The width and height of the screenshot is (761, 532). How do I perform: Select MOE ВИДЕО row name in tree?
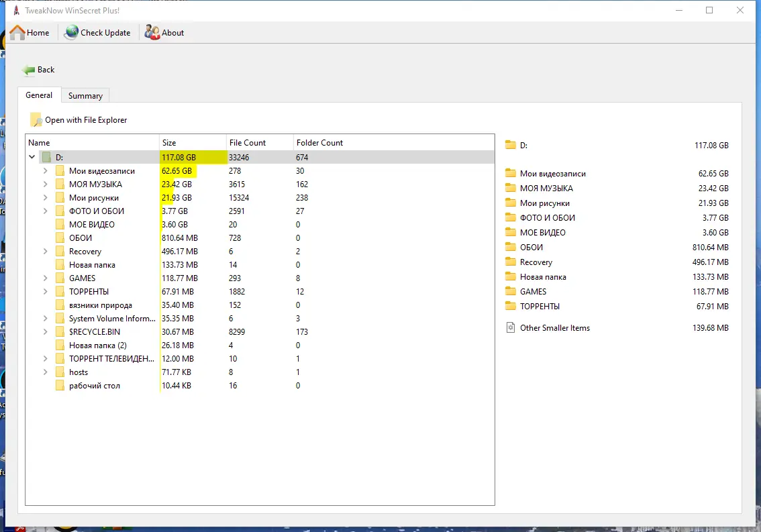(92, 225)
